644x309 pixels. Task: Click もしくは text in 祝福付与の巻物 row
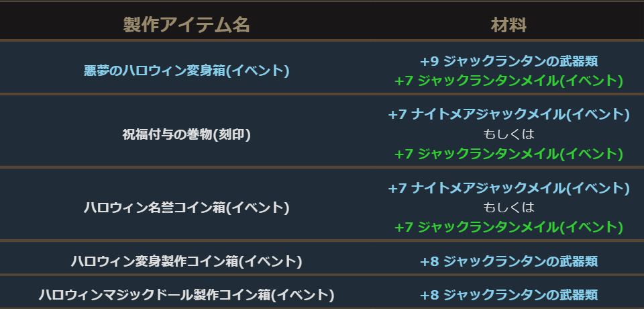click(x=508, y=134)
